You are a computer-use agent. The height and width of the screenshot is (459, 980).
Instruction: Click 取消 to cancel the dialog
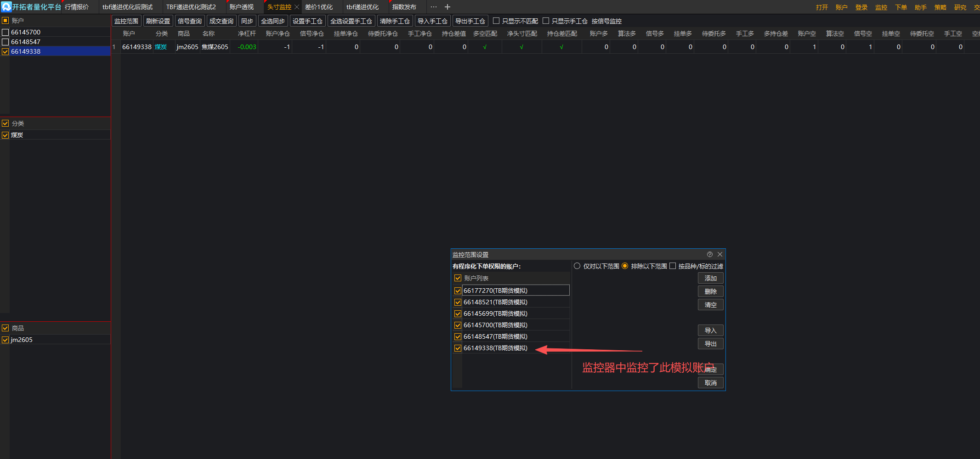click(710, 383)
